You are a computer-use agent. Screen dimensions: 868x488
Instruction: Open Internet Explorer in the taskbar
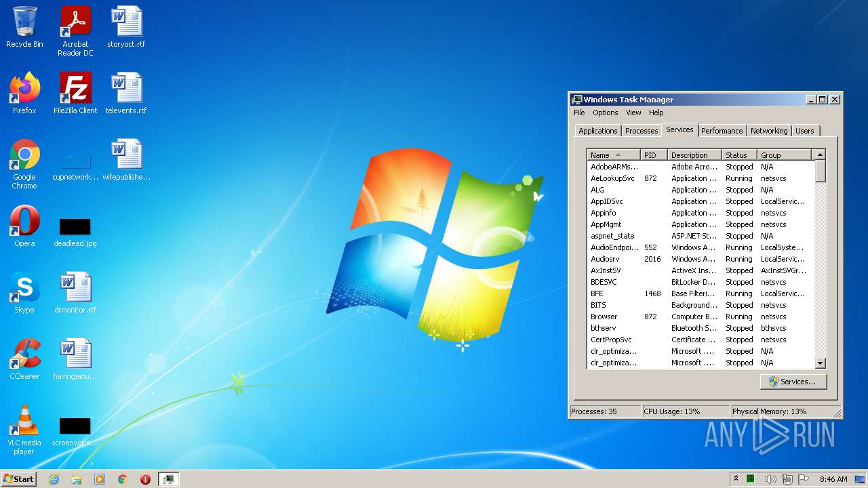click(x=54, y=479)
